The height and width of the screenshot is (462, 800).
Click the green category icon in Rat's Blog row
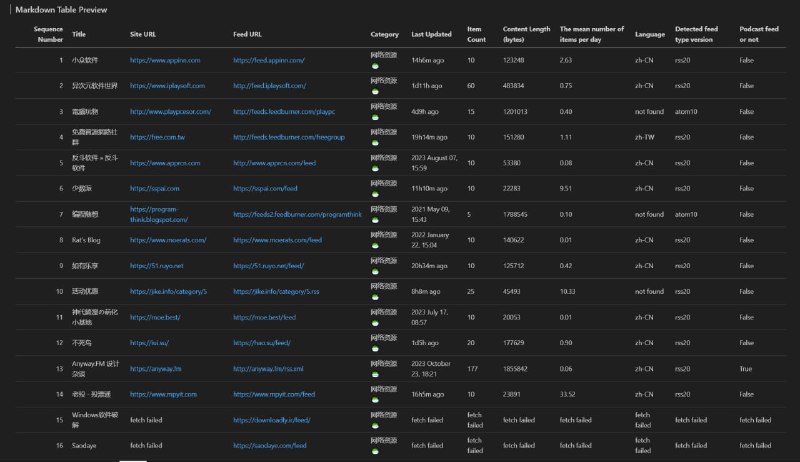[374, 247]
